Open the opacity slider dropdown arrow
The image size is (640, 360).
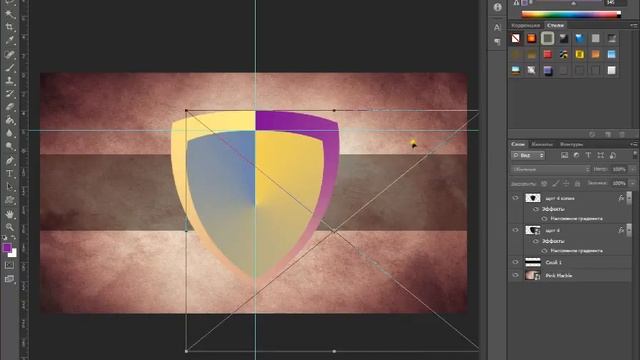click(x=633, y=169)
